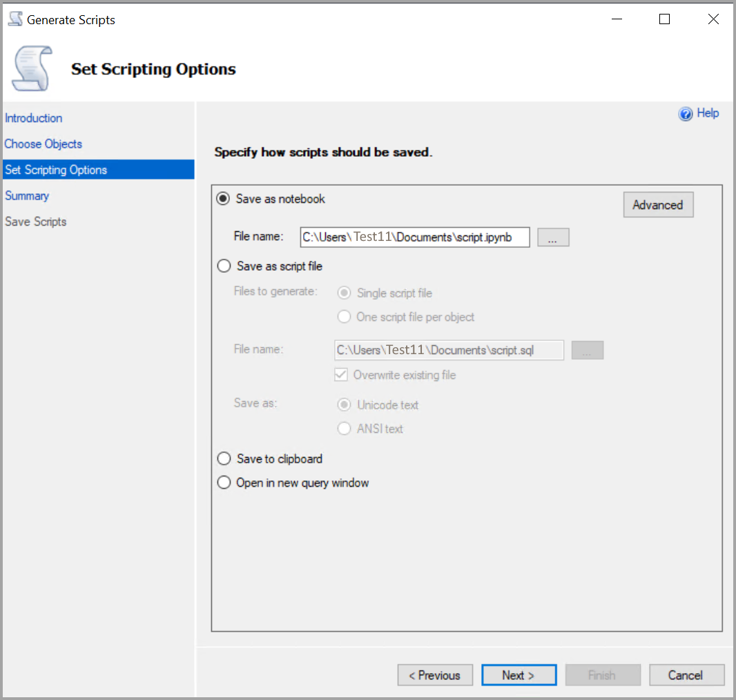Select the Save as notebook radio button

click(x=222, y=198)
